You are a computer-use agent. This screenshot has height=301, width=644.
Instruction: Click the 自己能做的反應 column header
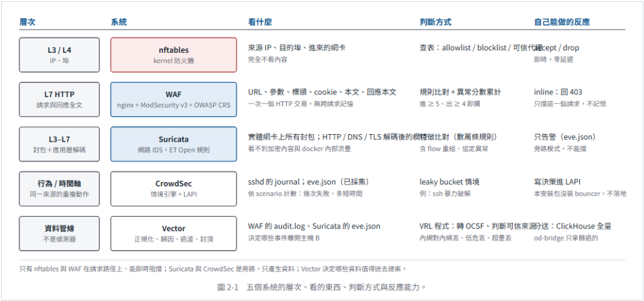(x=562, y=22)
